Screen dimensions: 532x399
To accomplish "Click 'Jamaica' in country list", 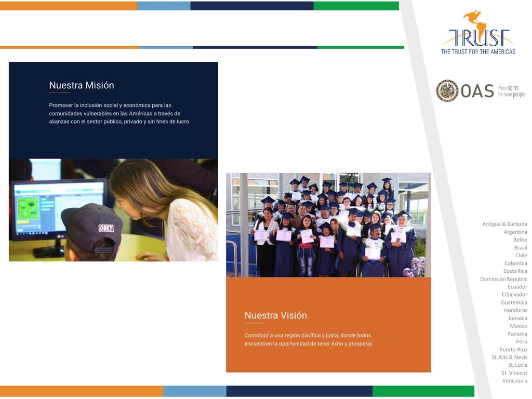I will pos(517,318).
